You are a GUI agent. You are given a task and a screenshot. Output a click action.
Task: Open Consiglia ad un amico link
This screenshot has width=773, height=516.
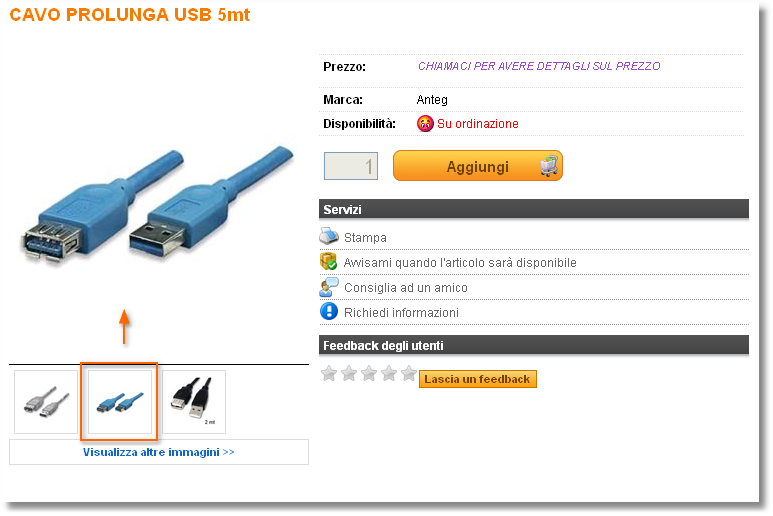point(406,288)
